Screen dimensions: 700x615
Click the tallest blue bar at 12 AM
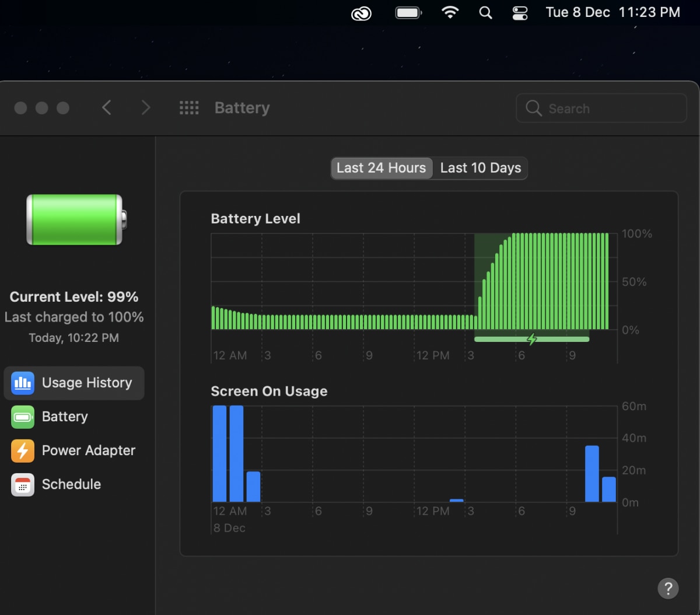tap(219, 453)
